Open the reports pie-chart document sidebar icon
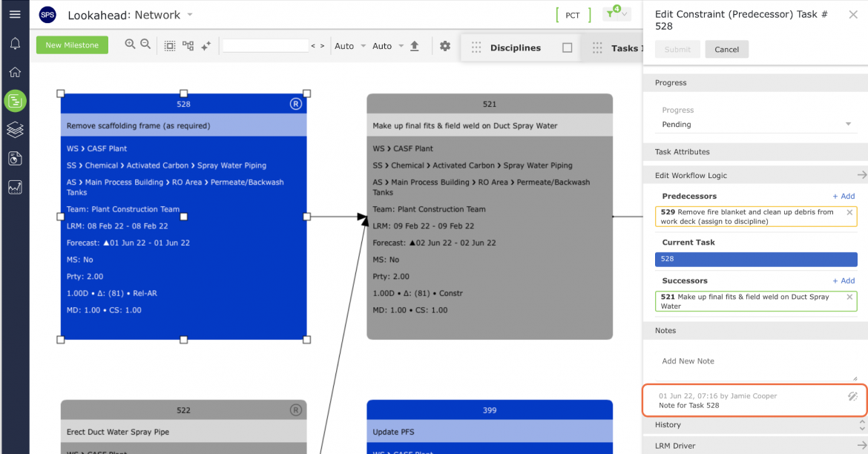This screenshot has width=868, height=454. (x=15, y=158)
